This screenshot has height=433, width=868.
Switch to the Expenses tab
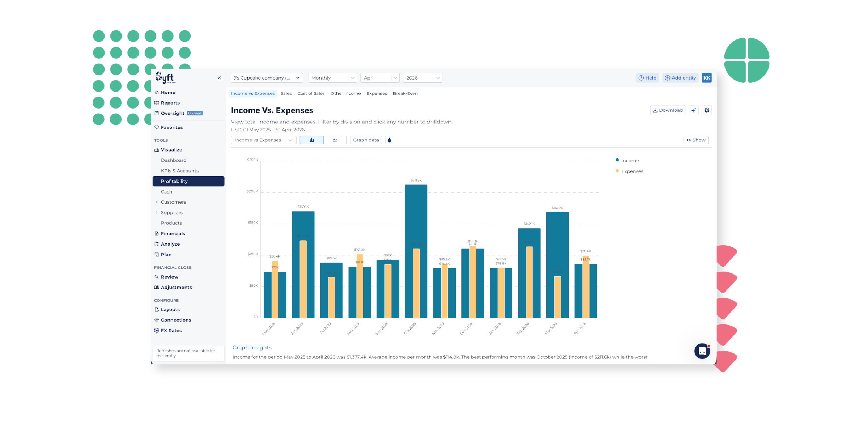[376, 93]
